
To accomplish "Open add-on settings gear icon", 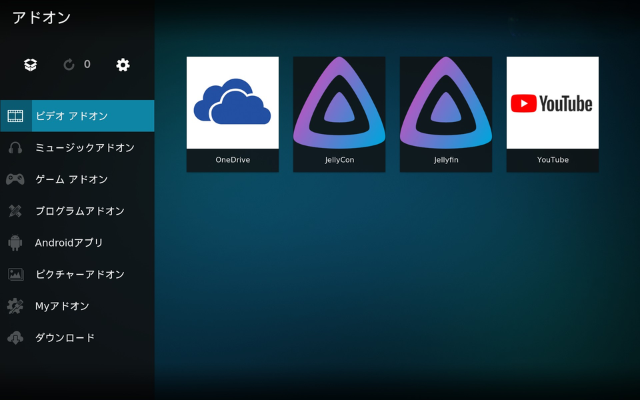I will (123, 65).
